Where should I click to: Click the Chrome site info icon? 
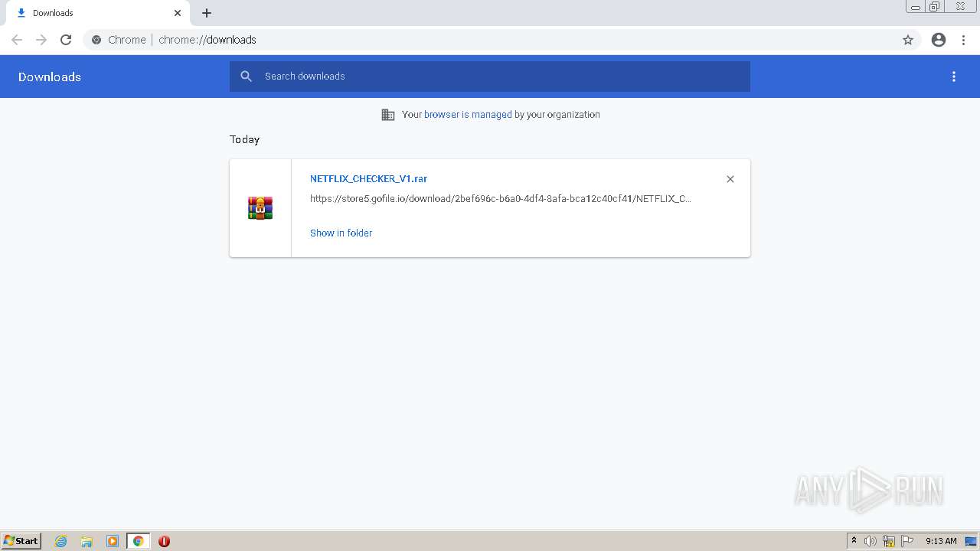(x=96, y=40)
